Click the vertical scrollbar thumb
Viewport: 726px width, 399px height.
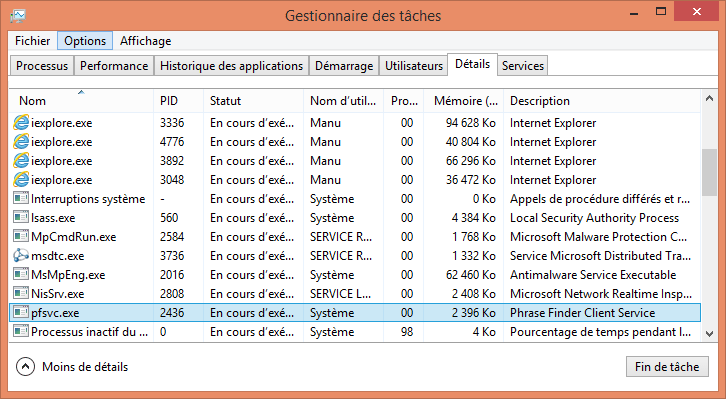point(709,172)
